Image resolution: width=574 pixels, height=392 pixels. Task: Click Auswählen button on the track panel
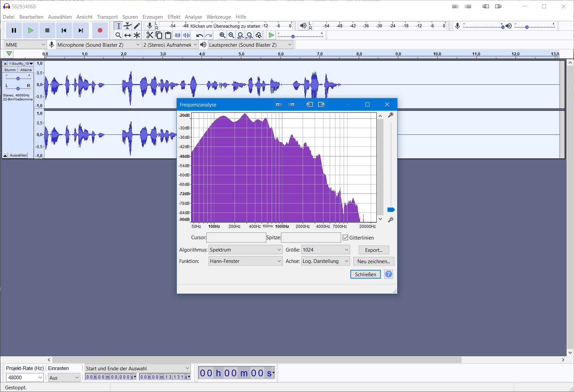[x=18, y=155]
